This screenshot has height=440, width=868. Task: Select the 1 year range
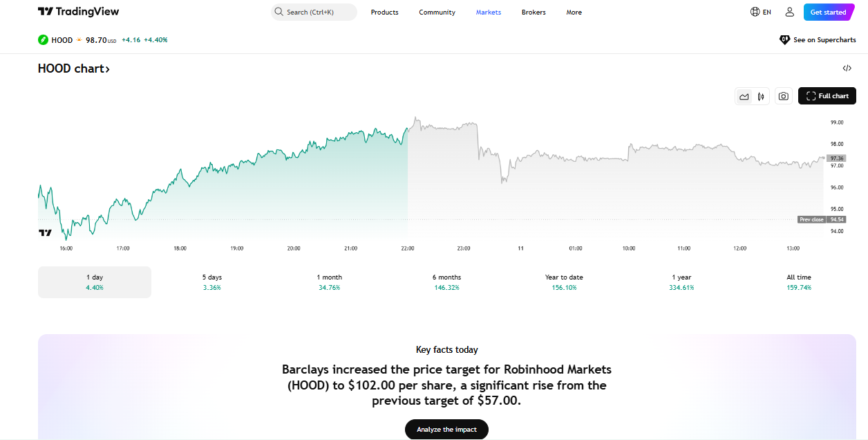(x=681, y=282)
